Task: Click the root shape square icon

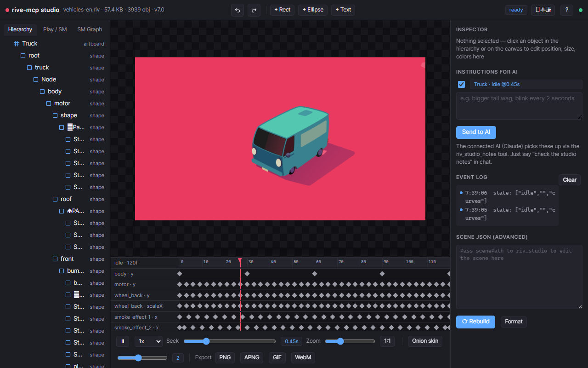Action: pyautogui.click(x=23, y=56)
